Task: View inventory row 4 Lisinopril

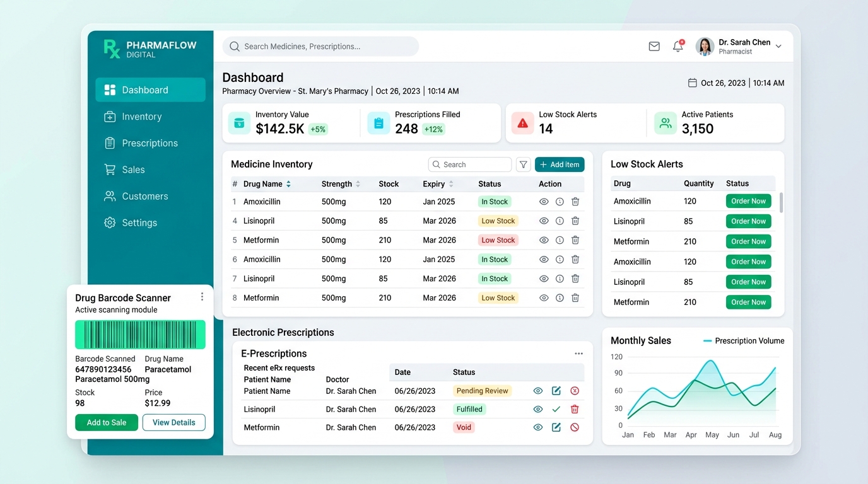Action: tap(544, 221)
